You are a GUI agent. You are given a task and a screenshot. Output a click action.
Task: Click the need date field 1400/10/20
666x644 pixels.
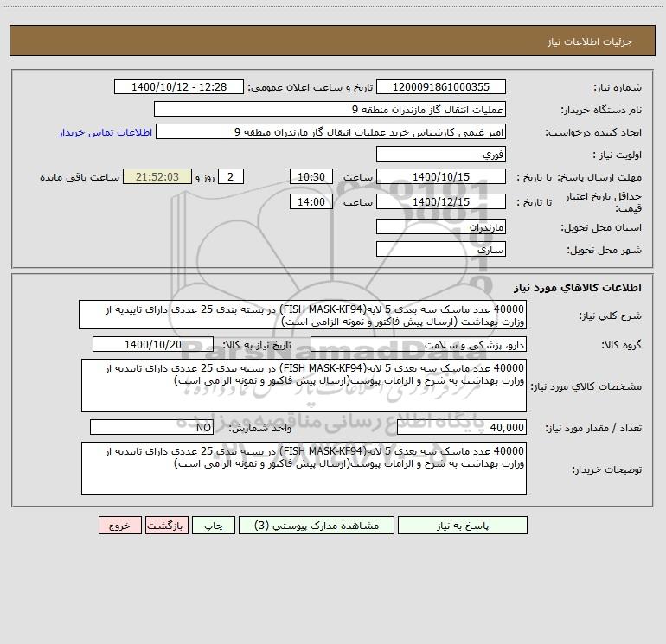[x=153, y=344]
